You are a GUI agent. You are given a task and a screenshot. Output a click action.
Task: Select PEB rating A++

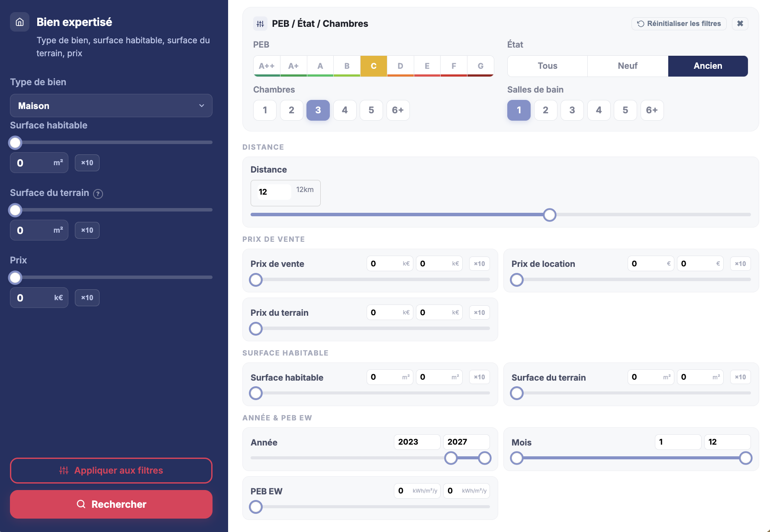point(267,66)
